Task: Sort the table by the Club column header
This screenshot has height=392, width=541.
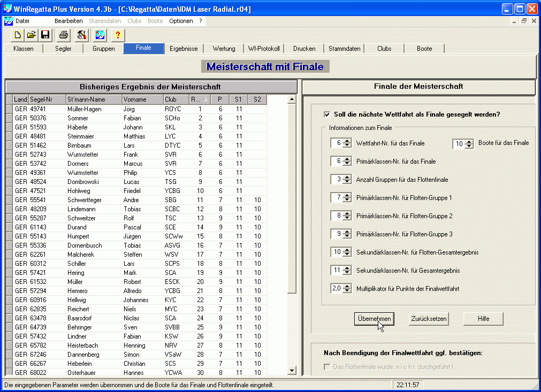Action: 176,99
